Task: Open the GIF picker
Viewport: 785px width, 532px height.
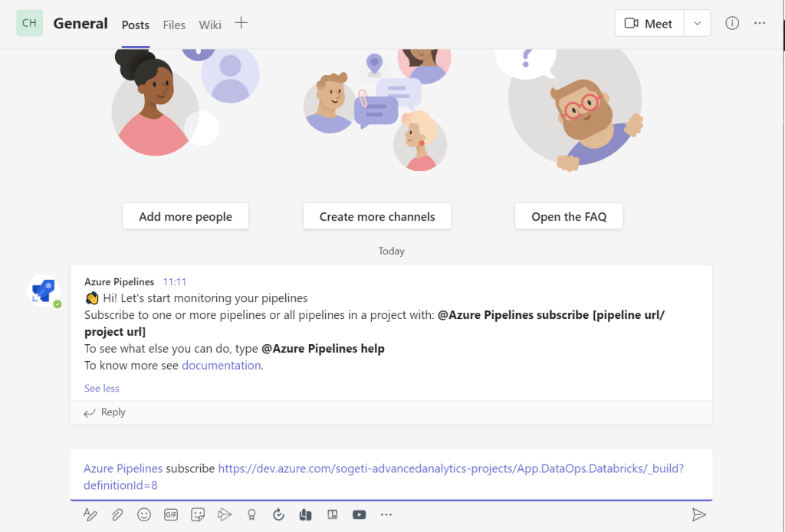Action: click(171, 514)
